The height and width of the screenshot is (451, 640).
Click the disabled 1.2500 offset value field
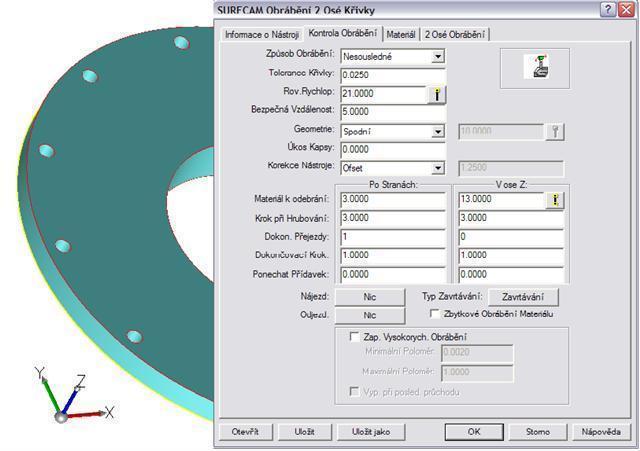tap(511, 168)
